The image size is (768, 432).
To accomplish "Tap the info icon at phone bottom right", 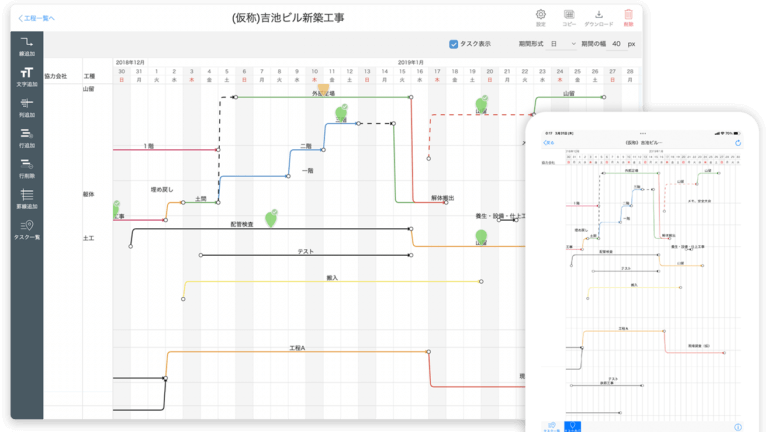I will click(x=738, y=426).
